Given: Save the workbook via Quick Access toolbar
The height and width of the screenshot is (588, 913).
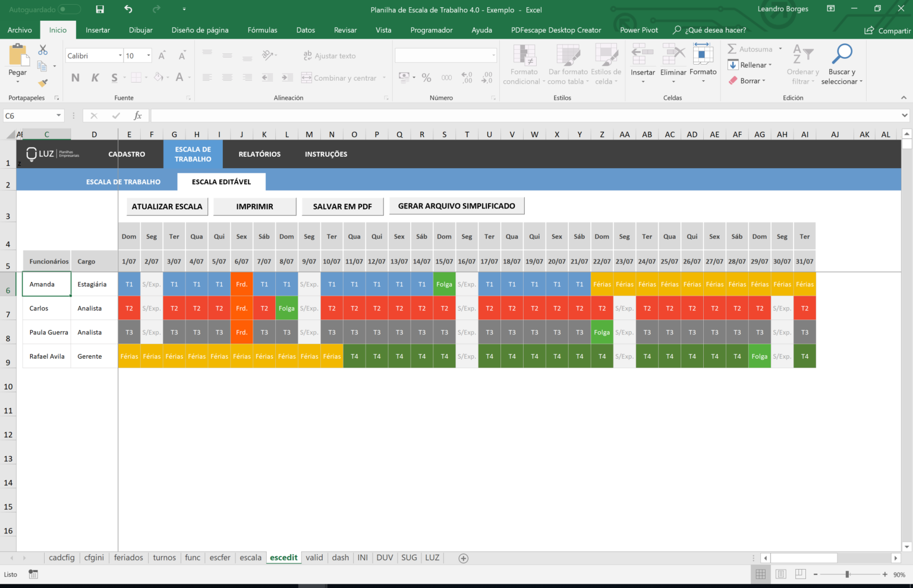Looking at the screenshot, I should click(99, 10).
